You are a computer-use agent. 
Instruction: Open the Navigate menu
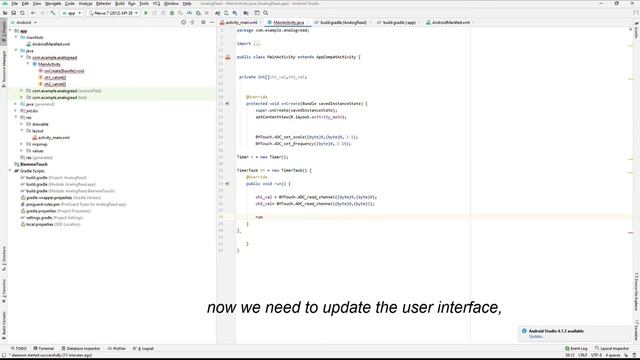(x=53, y=4)
